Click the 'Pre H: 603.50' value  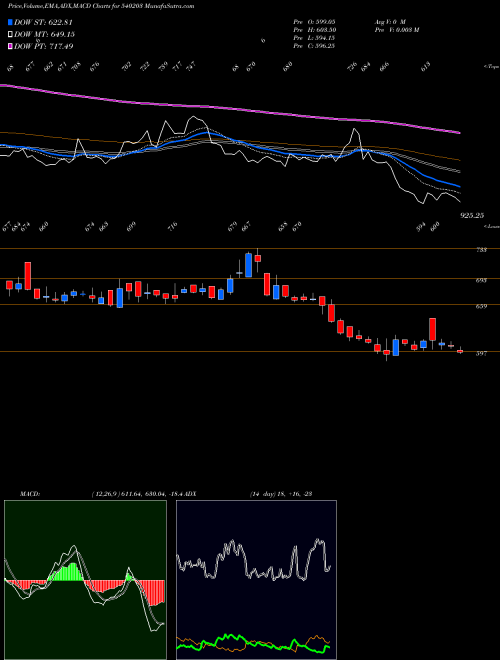pyautogui.click(x=314, y=30)
